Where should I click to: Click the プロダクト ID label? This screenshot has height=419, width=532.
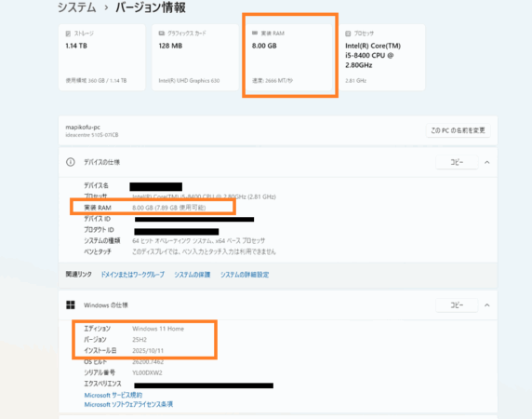[100, 230]
